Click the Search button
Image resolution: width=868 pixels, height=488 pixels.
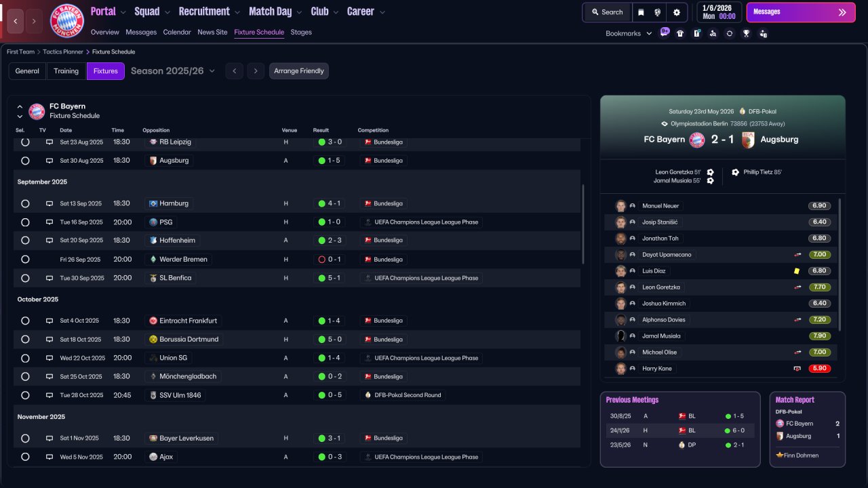click(x=607, y=12)
